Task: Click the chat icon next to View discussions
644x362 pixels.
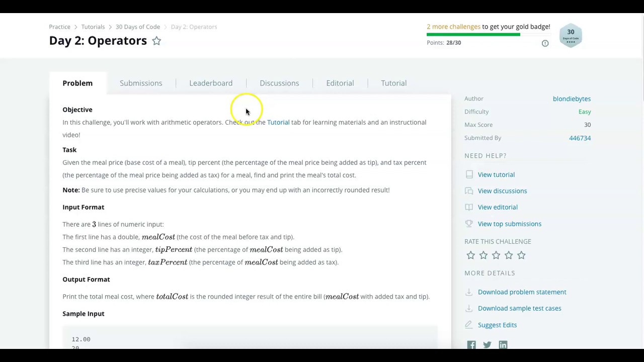Action: (x=469, y=191)
